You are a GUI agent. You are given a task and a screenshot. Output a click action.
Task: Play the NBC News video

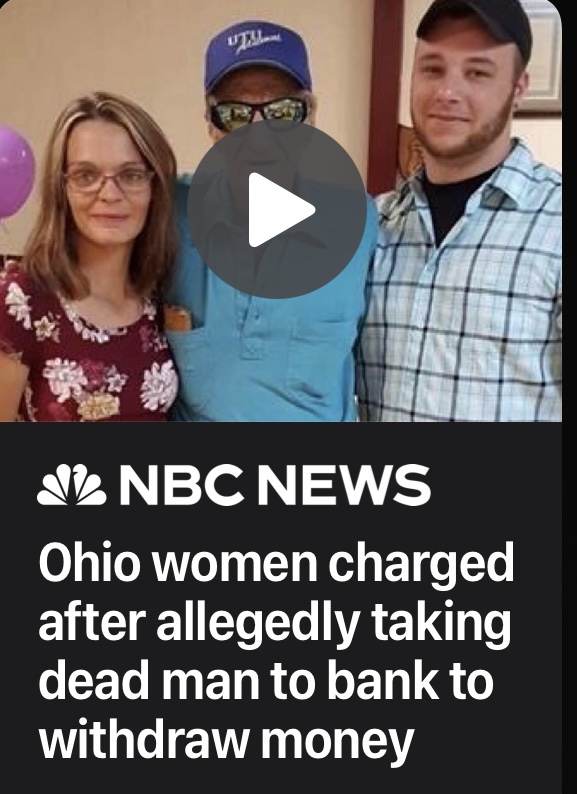277,210
